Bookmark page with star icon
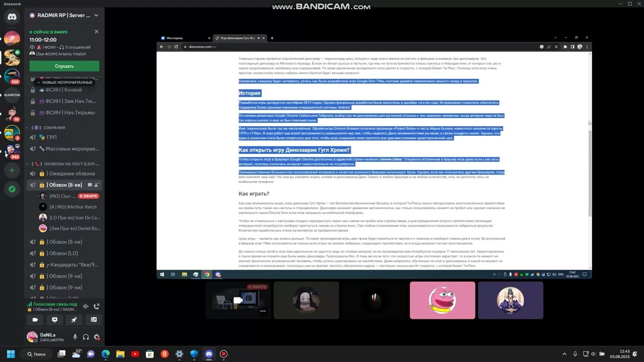This screenshot has width=644, height=362. click(556, 47)
